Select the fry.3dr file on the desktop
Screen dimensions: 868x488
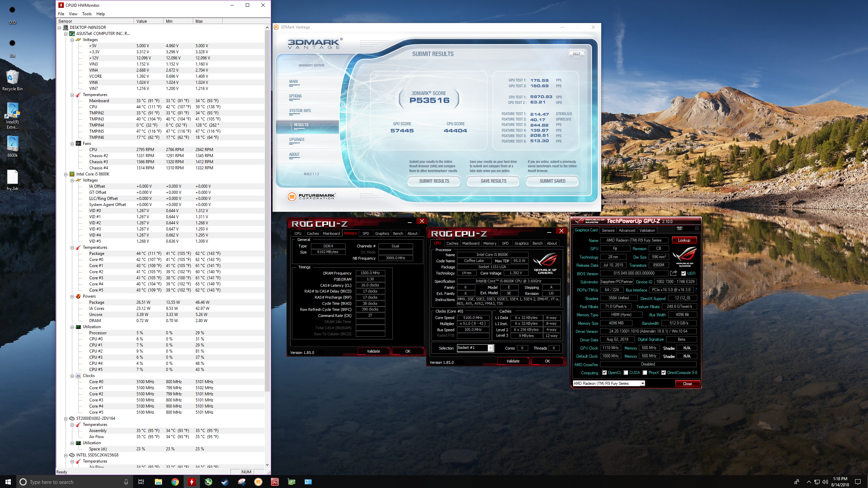point(13,180)
